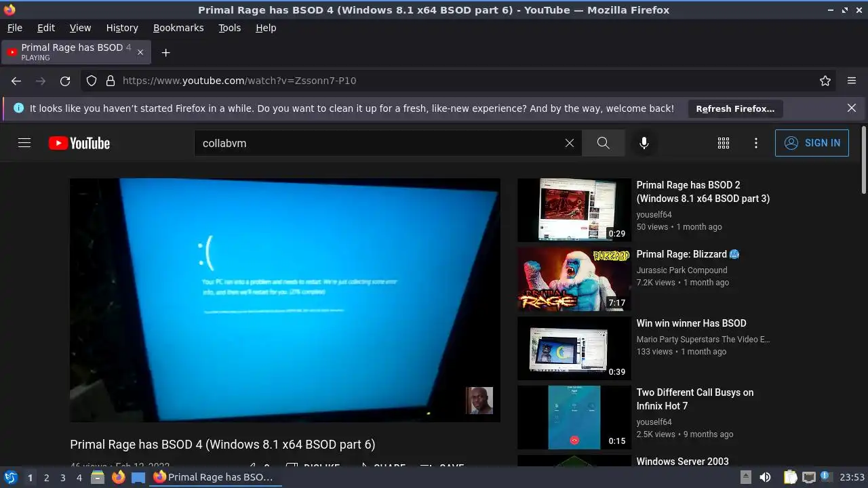Open the clipboard tray icon
This screenshot has width=868, height=488.
(790, 477)
